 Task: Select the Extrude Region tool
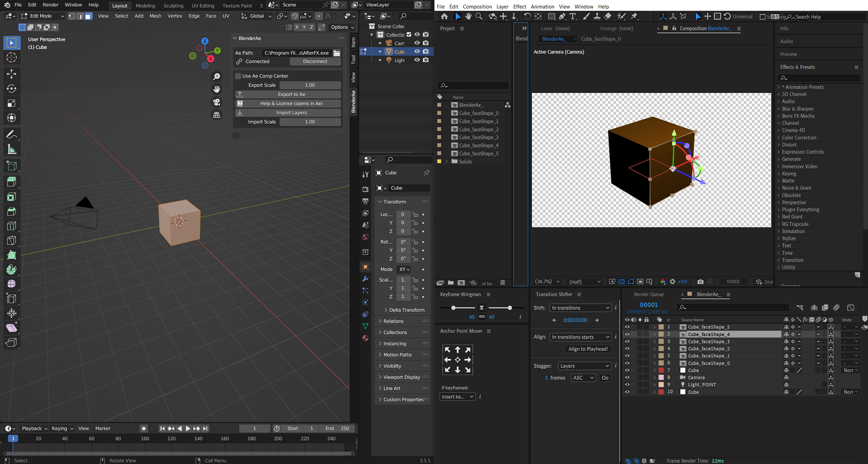[12, 182]
